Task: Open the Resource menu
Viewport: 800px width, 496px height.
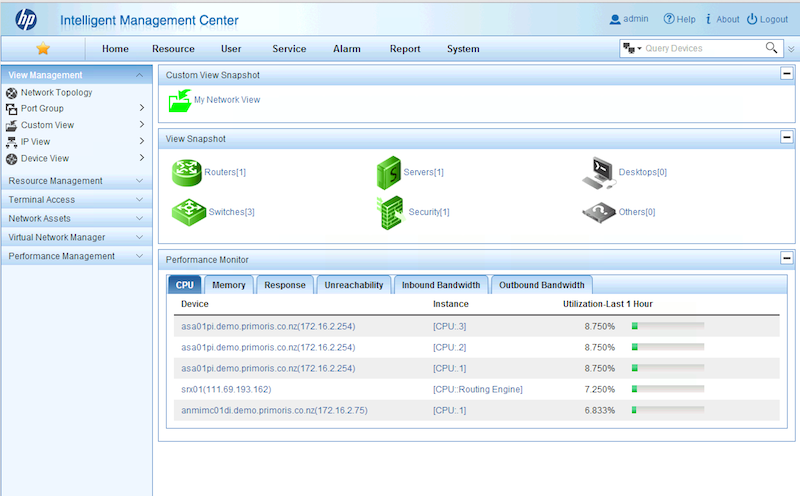Action: (x=173, y=49)
